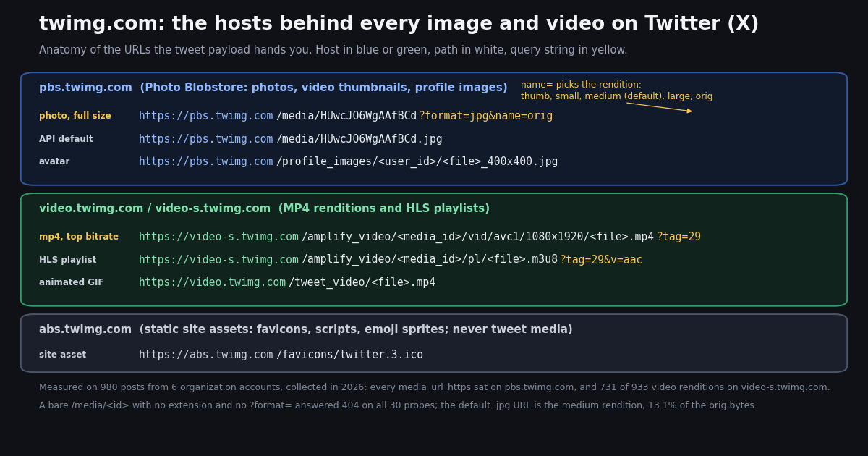Click the path '/media/HUwcJO6WgAAfBCd.jpg'
The height and width of the screenshot is (456, 868).
[359, 139]
